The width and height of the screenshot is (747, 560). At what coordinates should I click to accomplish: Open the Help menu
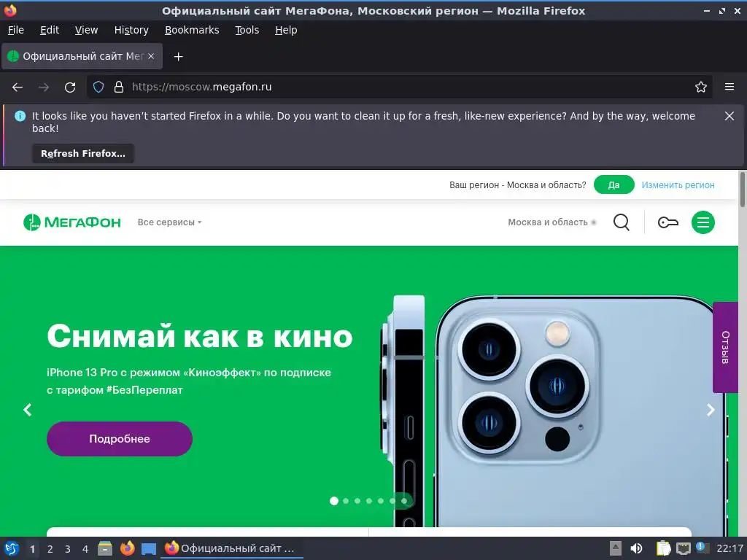coord(286,30)
